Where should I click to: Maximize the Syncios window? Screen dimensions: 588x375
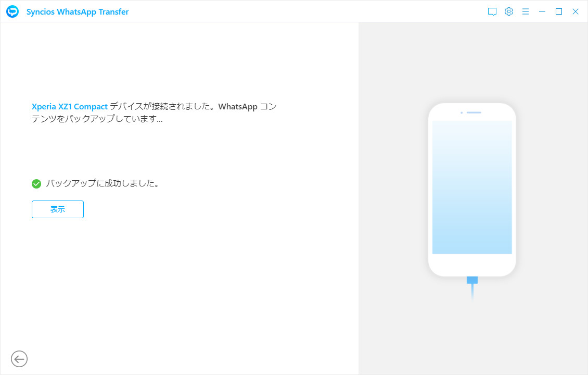559,11
